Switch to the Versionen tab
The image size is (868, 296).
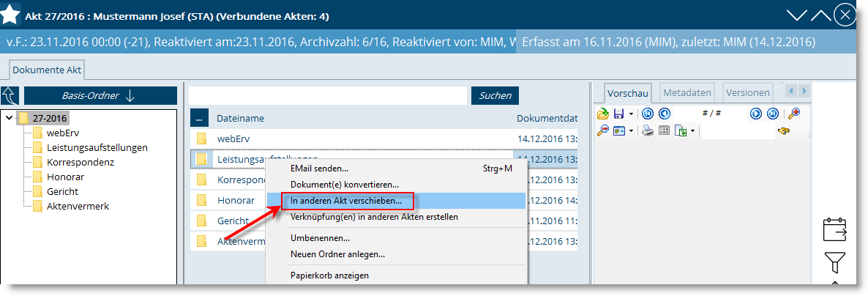tap(747, 92)
